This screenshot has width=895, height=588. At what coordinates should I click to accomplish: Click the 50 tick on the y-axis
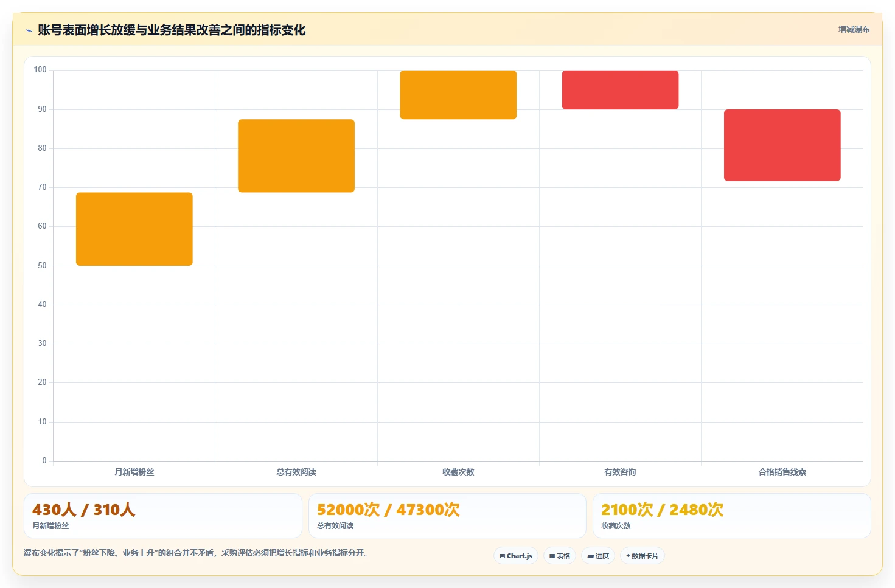coord(42,266)
